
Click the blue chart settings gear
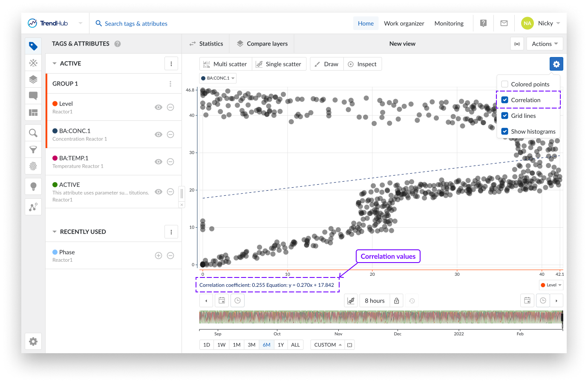tap(556, 64)
